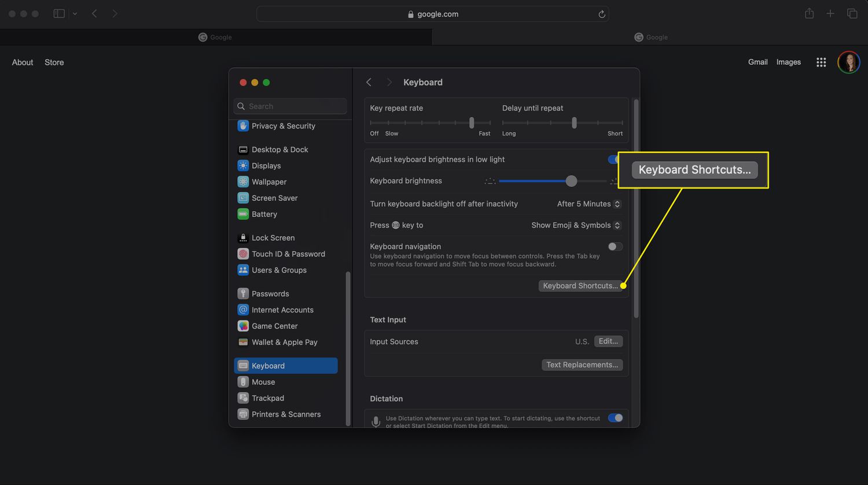
Task: Open the Safari tab group chevron dropdown
Action: (x=75, y=14)
